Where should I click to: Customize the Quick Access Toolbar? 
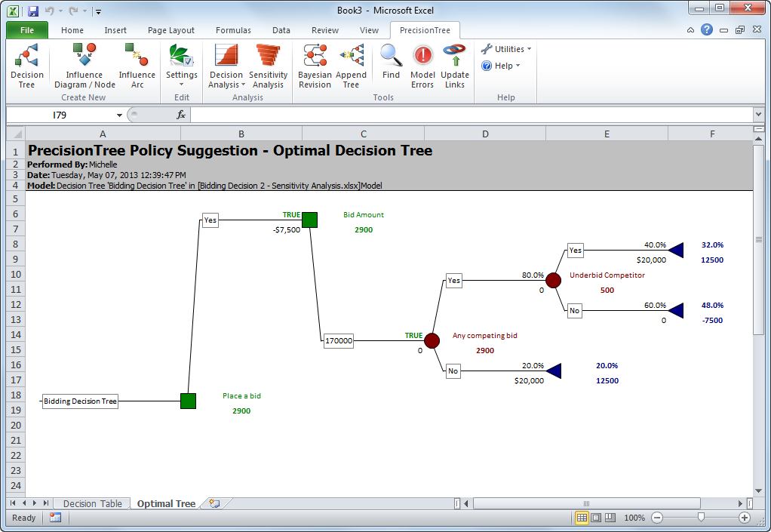click(98, 11)
